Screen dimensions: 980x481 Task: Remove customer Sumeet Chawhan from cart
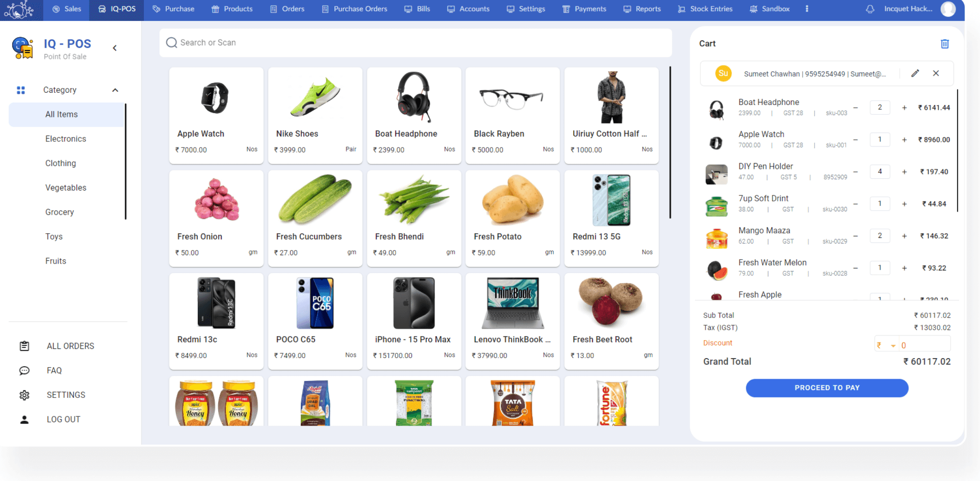coord(936,73)
